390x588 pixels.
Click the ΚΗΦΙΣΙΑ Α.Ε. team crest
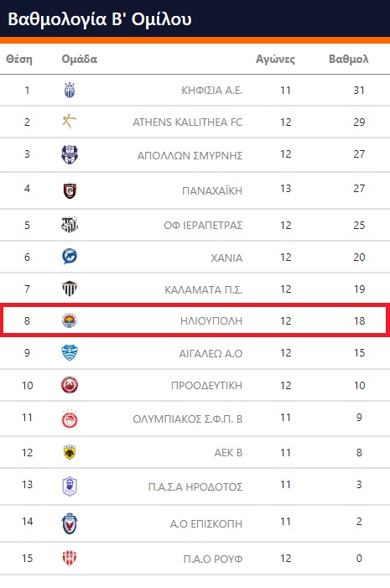pyautogui.click(x=70, y=90)
